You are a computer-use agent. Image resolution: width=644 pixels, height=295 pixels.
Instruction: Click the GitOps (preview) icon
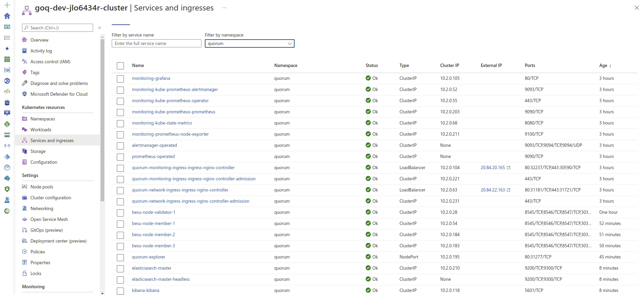point(24,230)
